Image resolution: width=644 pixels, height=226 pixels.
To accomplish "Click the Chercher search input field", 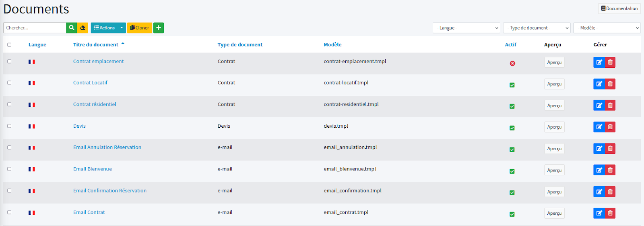I will 35,28.
